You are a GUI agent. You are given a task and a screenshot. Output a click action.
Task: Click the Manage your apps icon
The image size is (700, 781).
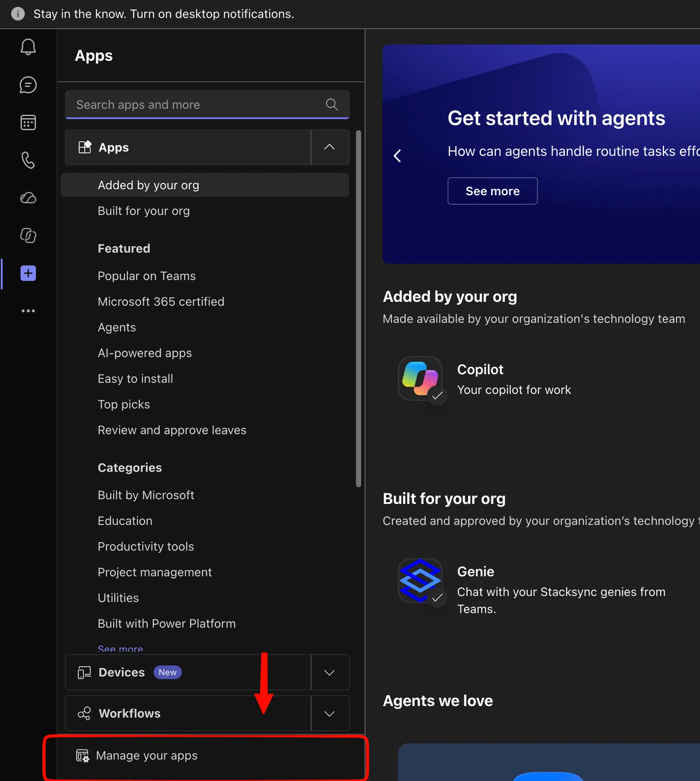83,756
